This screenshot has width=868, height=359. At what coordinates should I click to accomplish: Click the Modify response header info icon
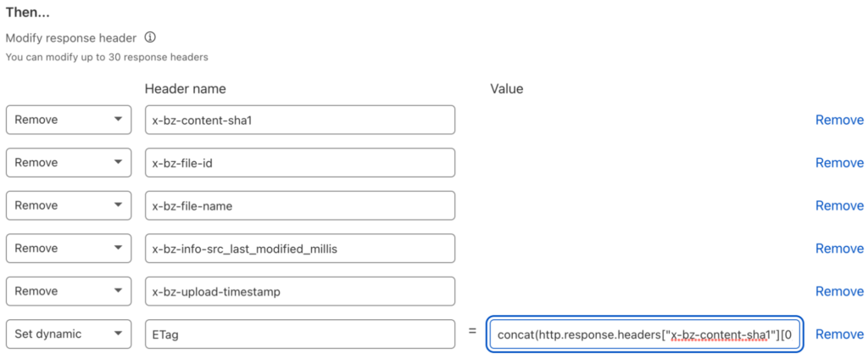click(150, 38)
